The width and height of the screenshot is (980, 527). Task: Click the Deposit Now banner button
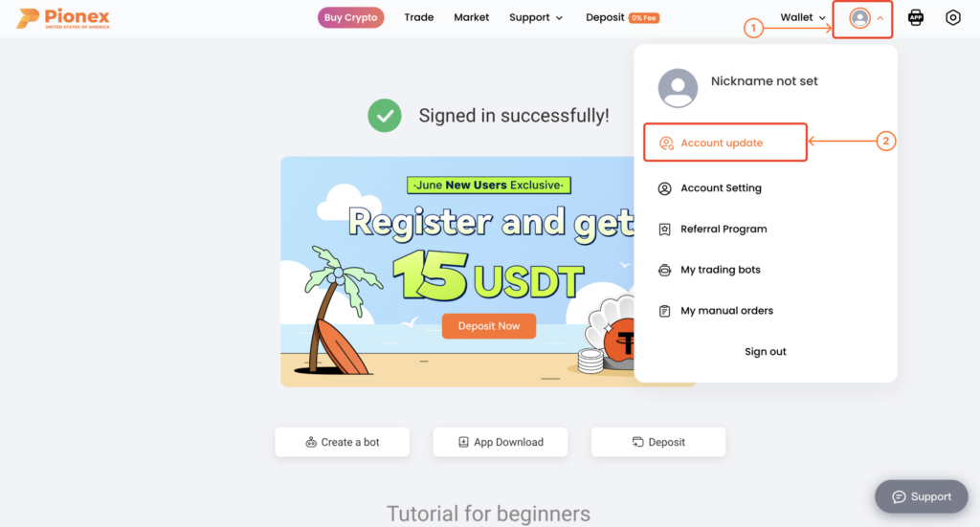click(x=489, y=326)
